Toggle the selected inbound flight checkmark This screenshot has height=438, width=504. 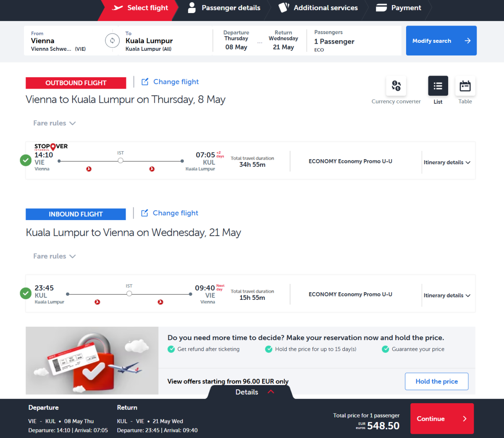point(26,293)
